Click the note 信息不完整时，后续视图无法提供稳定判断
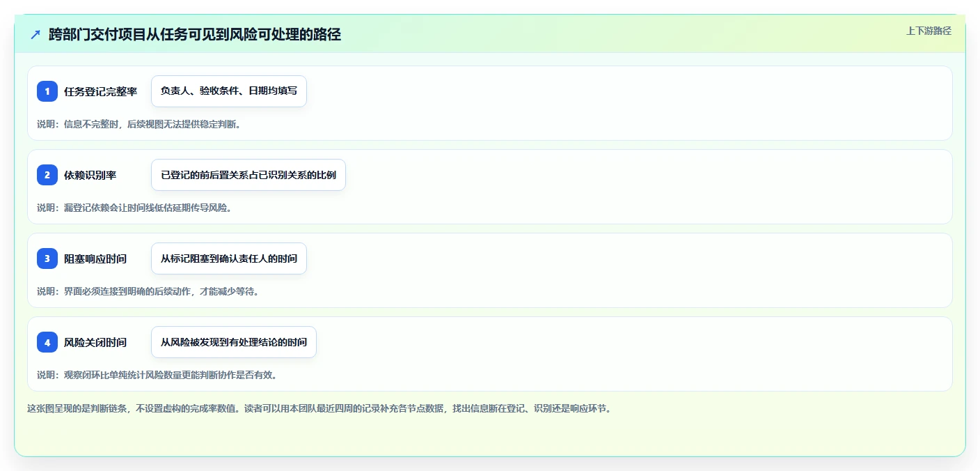Screen dimensions: 980x471 pos(139,124)
